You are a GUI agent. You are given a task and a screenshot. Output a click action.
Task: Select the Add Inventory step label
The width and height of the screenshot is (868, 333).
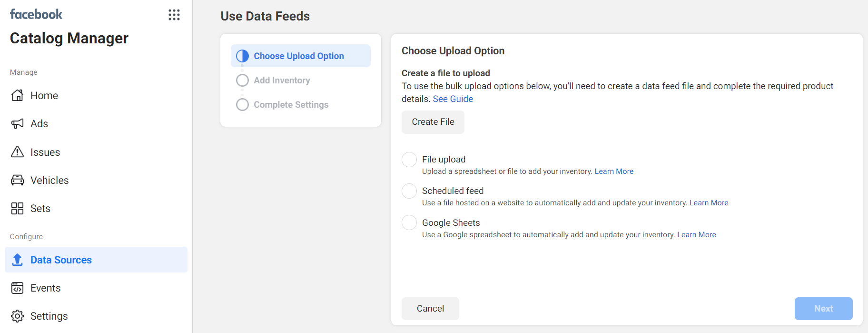point(282,81)
